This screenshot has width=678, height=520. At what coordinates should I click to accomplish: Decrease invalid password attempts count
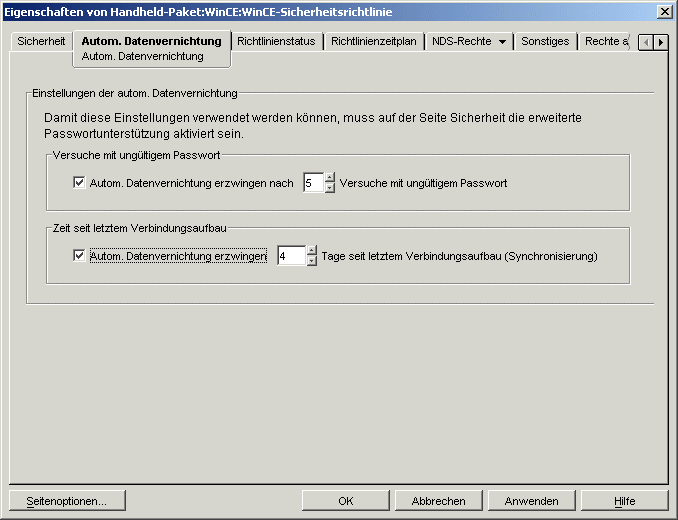pos(330,188)
